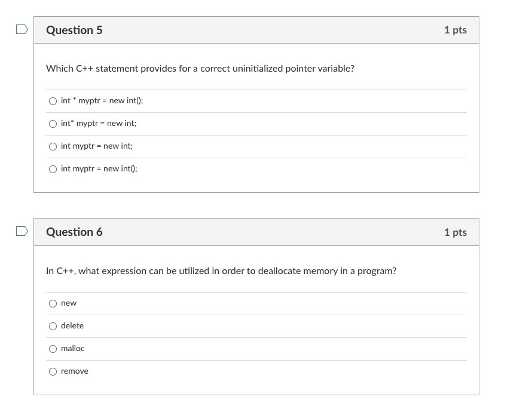Viewport: 532px width, 406px height.
Task: Click the "1 pts" label on Question 5
Action: (455, 30)
